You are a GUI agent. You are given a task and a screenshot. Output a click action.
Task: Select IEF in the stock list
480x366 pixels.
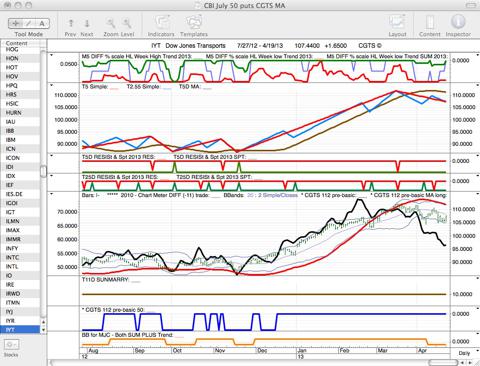[20, 185]
